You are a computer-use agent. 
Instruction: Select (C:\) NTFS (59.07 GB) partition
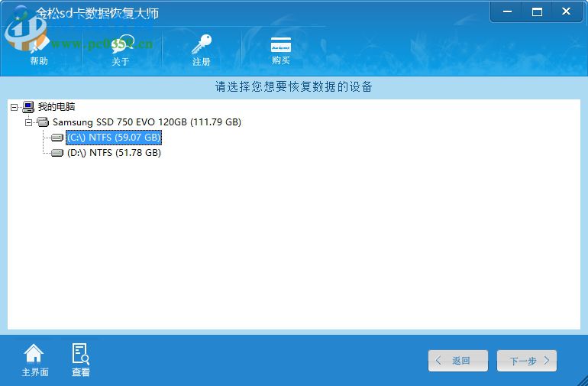click(x=114, y=138)
